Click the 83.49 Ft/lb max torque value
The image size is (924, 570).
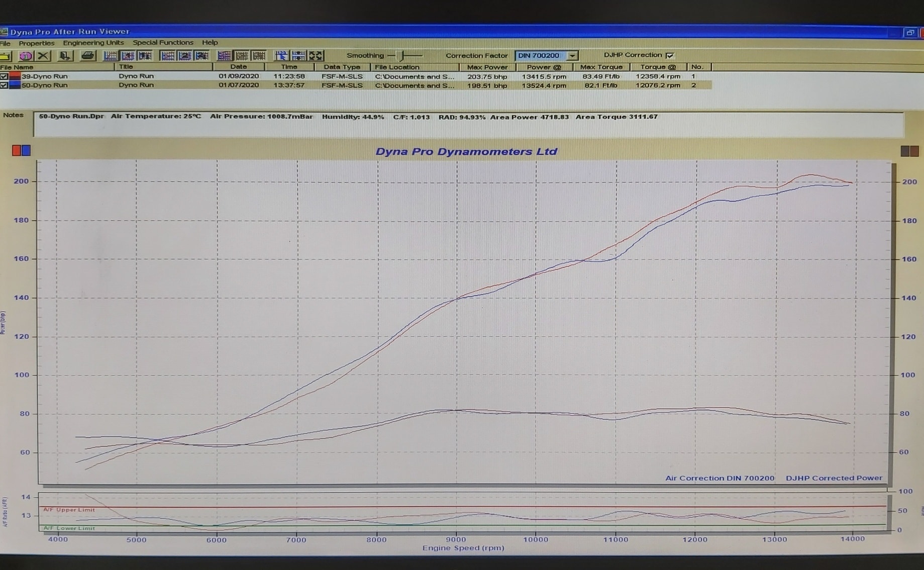coord(601,76)
